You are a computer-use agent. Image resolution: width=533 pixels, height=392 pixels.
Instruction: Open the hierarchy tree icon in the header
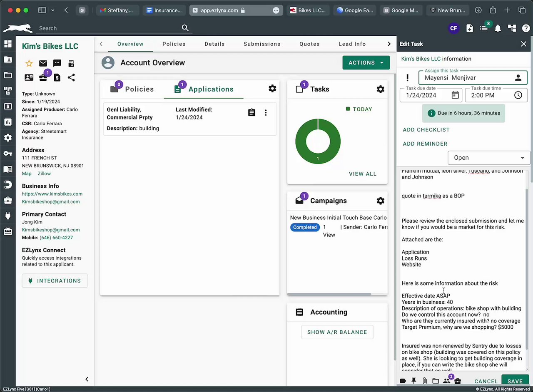tap(512, 28)
